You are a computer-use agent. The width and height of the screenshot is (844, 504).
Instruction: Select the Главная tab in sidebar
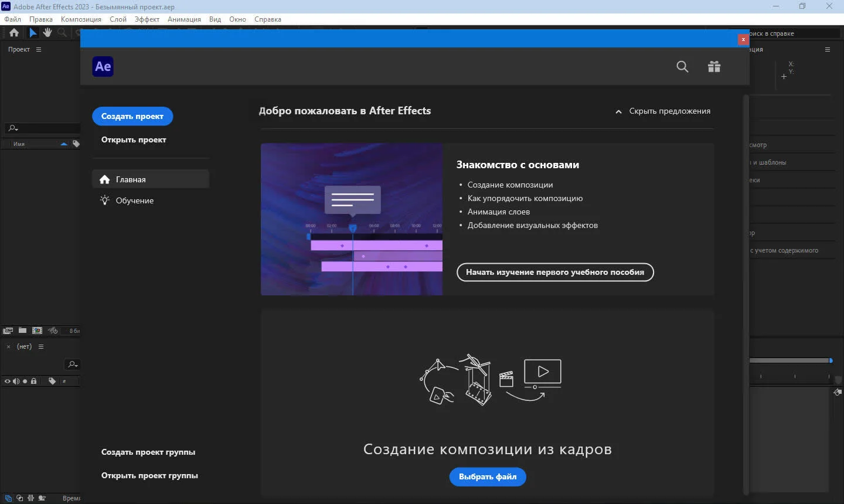pyautogui.click(x=151, y=179)
